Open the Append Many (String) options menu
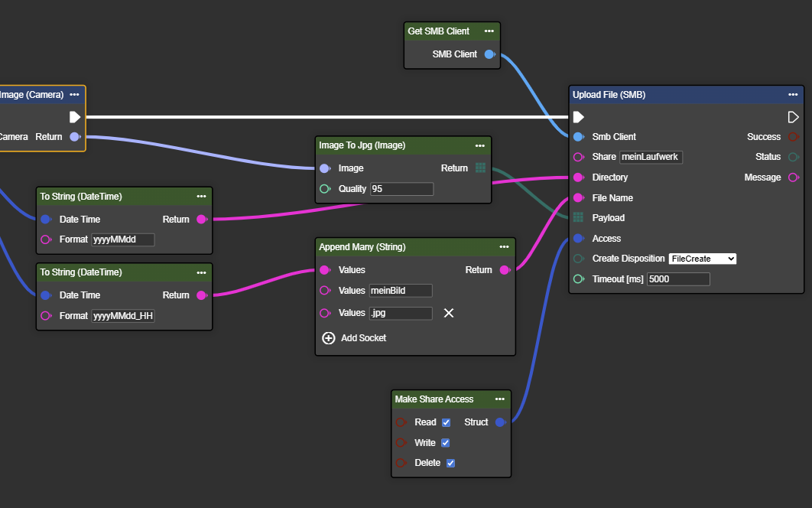This screenshot has height=508, width=812. [505, 247]
